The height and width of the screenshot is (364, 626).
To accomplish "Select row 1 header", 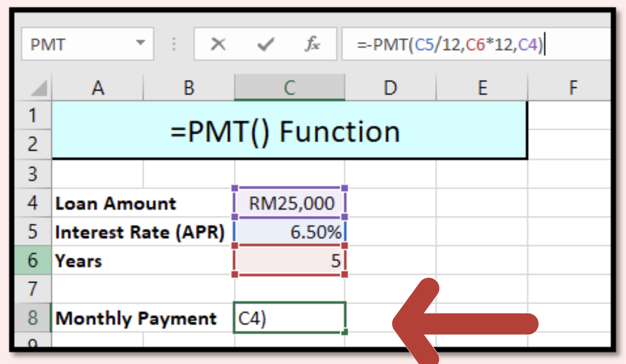I will [x=33, y=115].
